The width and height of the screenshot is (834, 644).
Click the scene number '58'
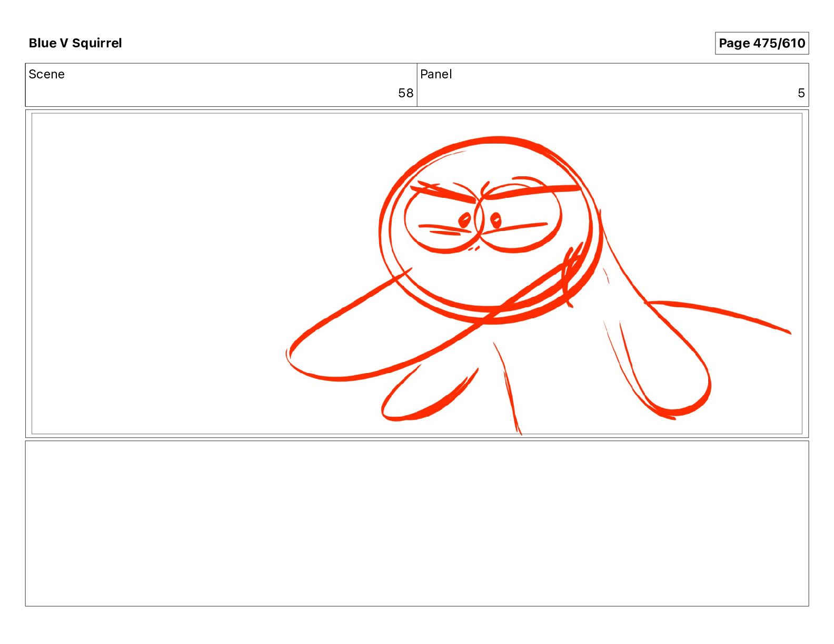click(x=405, y=93)
